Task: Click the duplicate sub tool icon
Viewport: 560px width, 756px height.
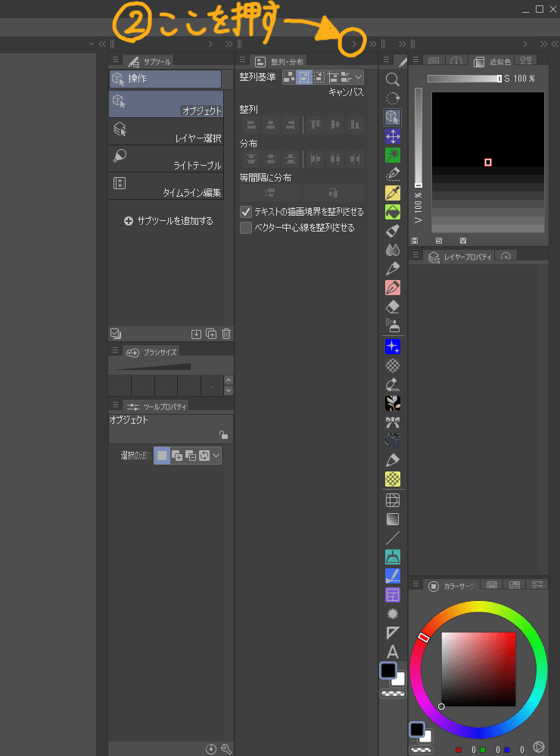Action: [x=211, y=334]
